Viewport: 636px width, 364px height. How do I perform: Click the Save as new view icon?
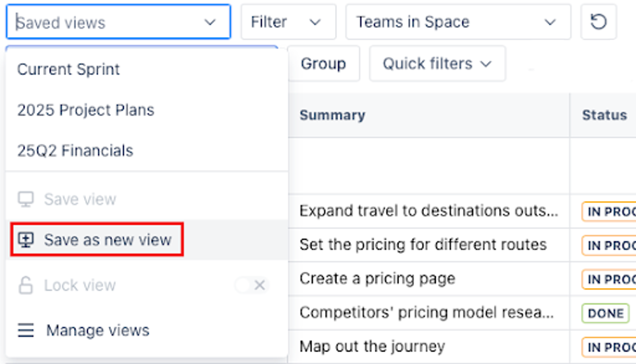(26, 240)
